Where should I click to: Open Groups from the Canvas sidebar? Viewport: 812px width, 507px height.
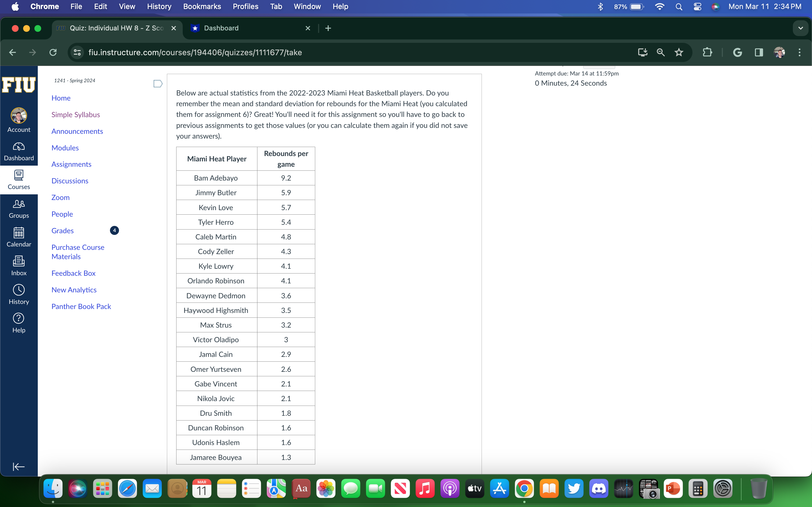[18, 208]
